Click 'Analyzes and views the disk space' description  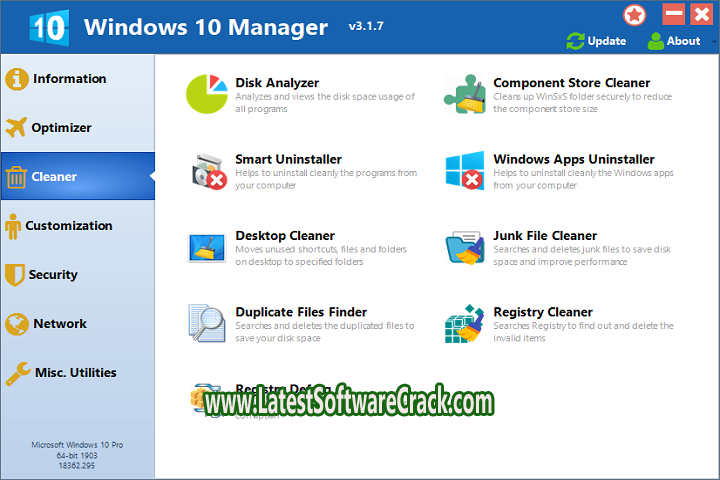325,103
